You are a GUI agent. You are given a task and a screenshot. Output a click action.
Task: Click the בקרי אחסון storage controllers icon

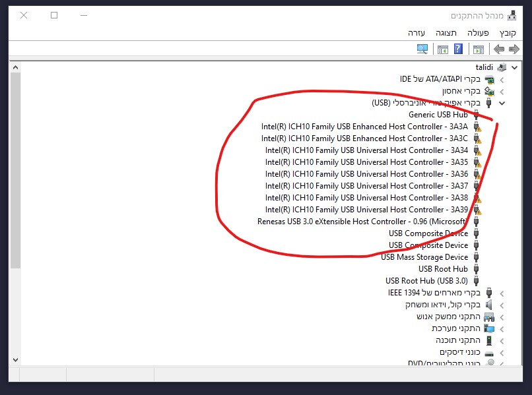[x=489, y=91]
